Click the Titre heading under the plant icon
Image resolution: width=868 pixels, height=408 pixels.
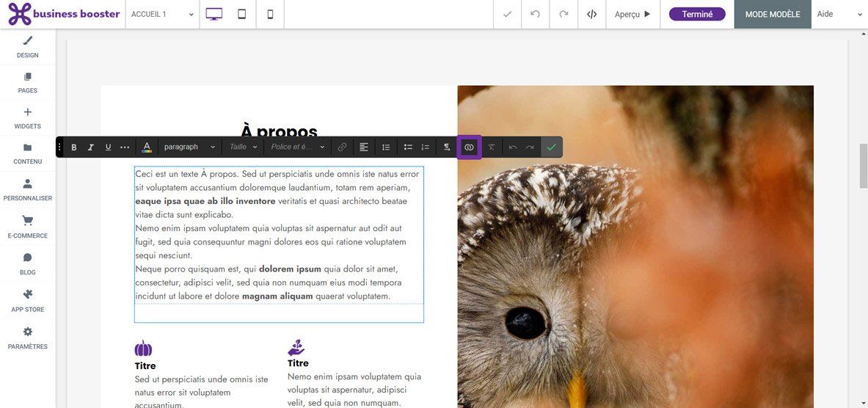tap(298, 363)
